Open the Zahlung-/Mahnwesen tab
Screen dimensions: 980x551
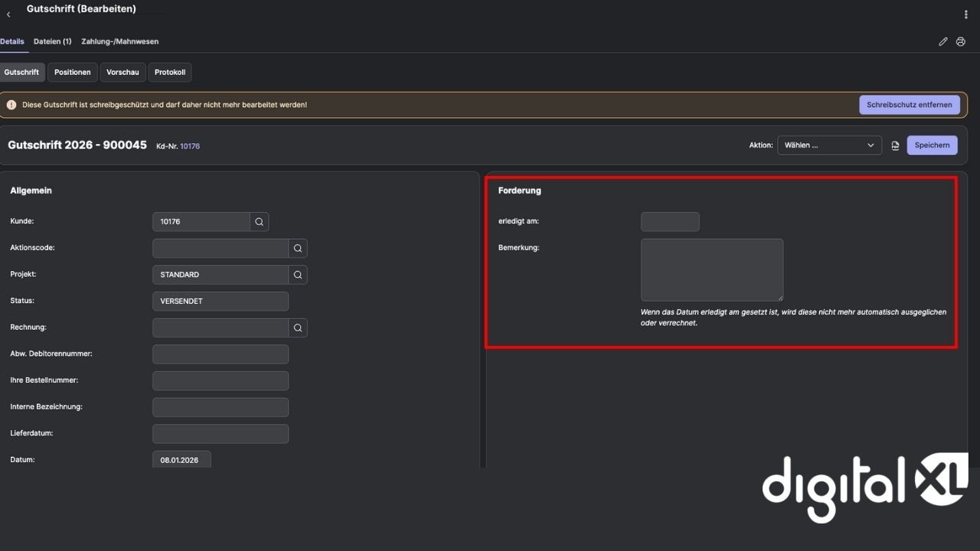click(x=119, y=41)
